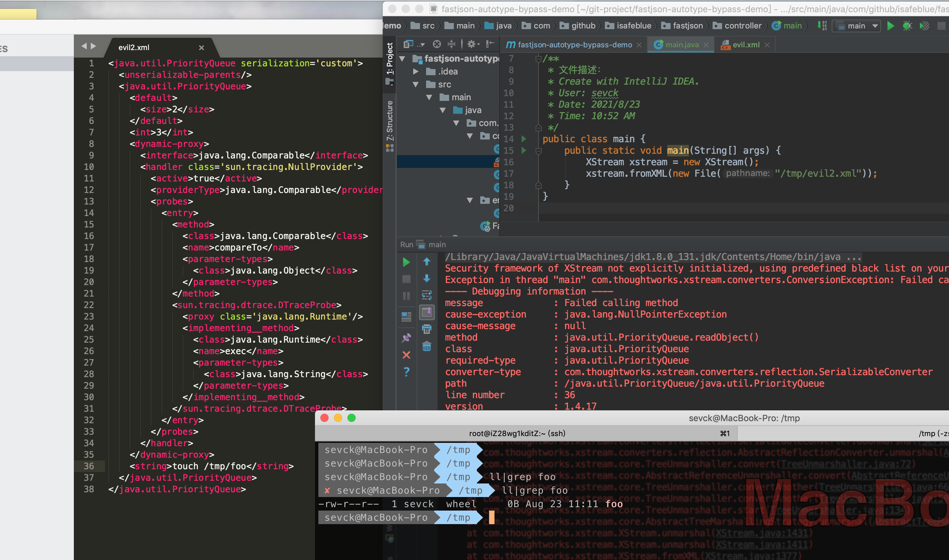Viewport: 949px width, 560px height.
Task: Collapse the main folder in Project tree
Action: click(429, 97)
